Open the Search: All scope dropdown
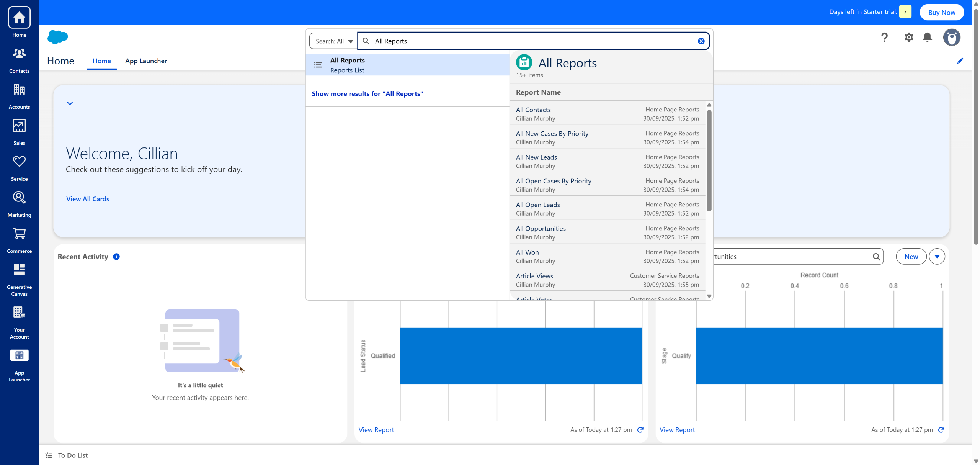The width and height of the screenshot is (980, 465). coord(334,41)
